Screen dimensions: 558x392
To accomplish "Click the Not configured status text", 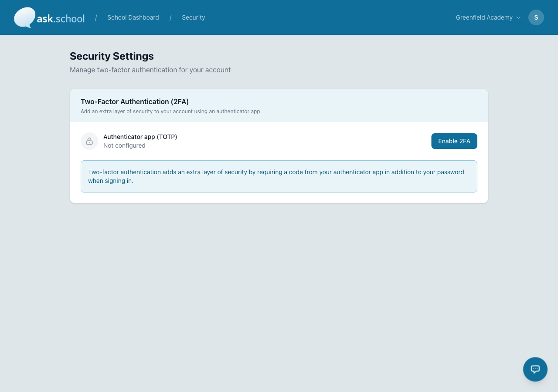I will (x=124, y=145).
